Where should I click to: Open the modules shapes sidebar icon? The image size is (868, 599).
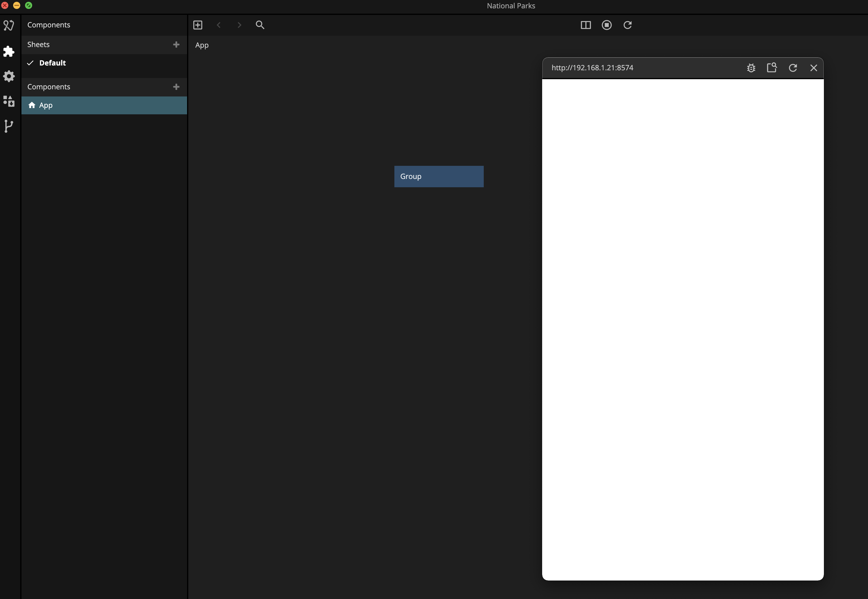[9, 101]
